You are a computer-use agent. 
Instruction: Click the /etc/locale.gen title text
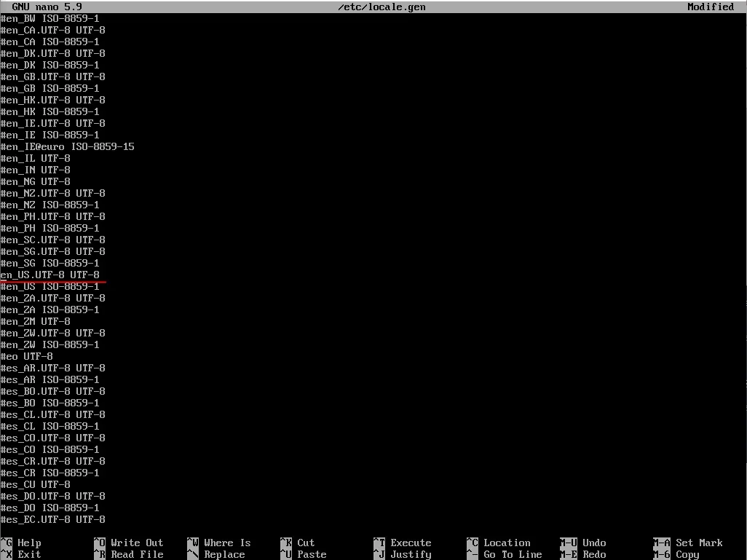click(x=382, y=7)
